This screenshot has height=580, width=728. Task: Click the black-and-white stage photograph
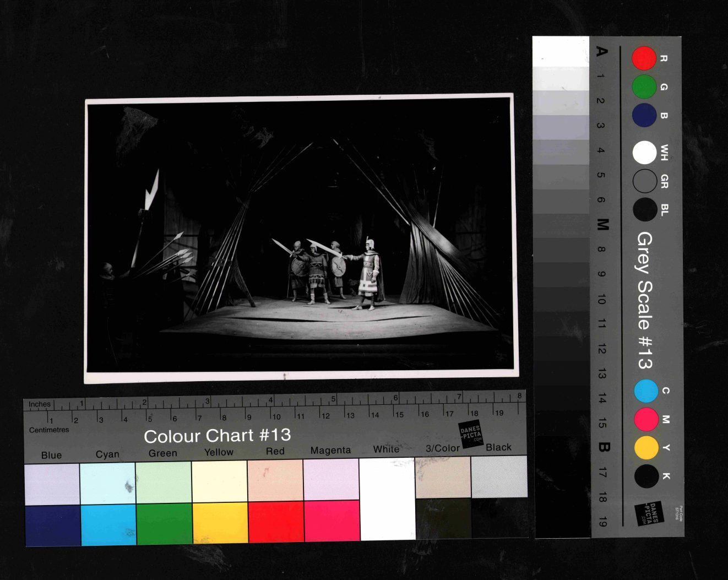pos(300,237)
